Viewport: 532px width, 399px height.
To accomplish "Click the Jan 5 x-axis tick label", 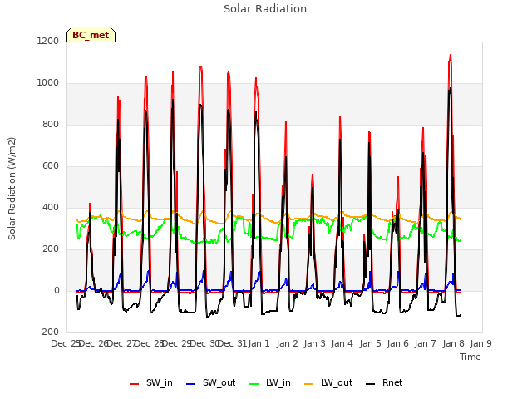I will [370, 343].
